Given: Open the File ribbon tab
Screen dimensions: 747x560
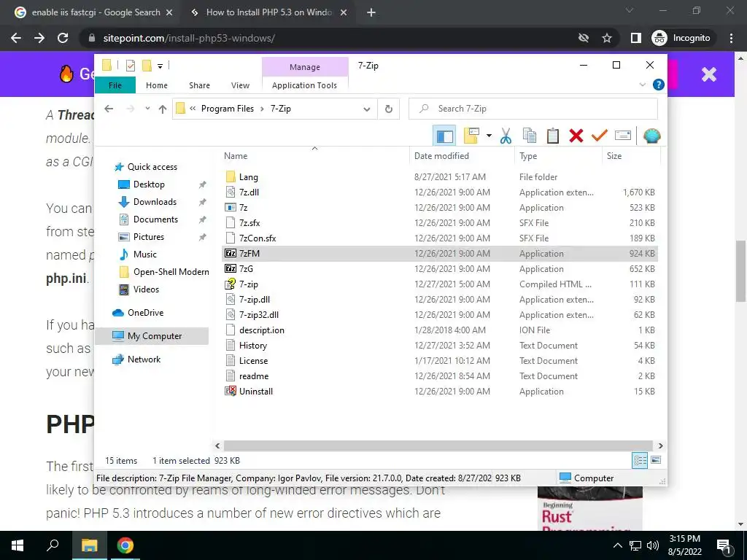Looking at the screenshot, I should point(115,85).
